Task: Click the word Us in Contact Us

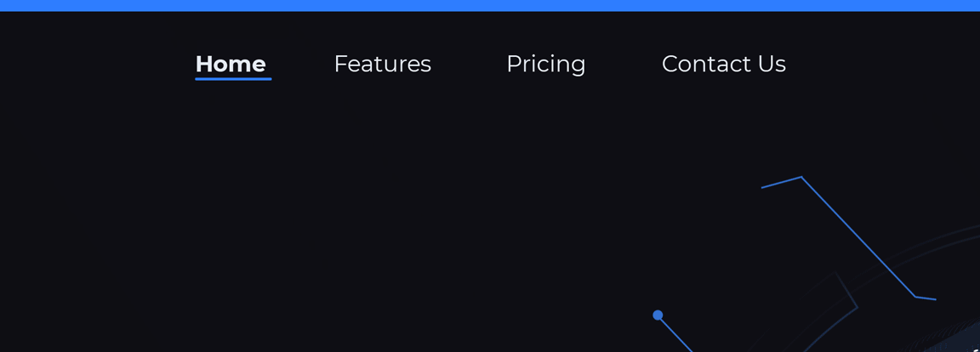Action: click(769, 64)
